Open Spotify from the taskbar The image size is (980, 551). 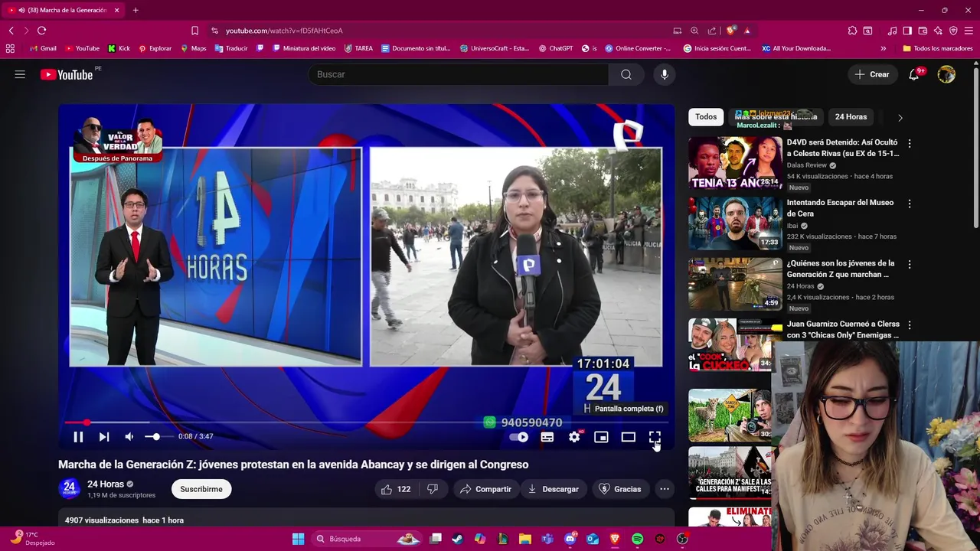638,539
